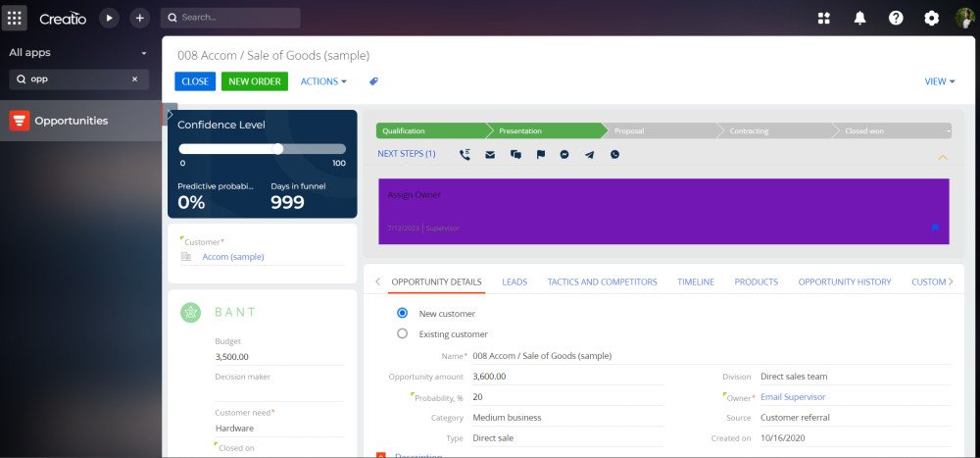Open the user profile avatar

pyautogui.click(x=965, y=19)
